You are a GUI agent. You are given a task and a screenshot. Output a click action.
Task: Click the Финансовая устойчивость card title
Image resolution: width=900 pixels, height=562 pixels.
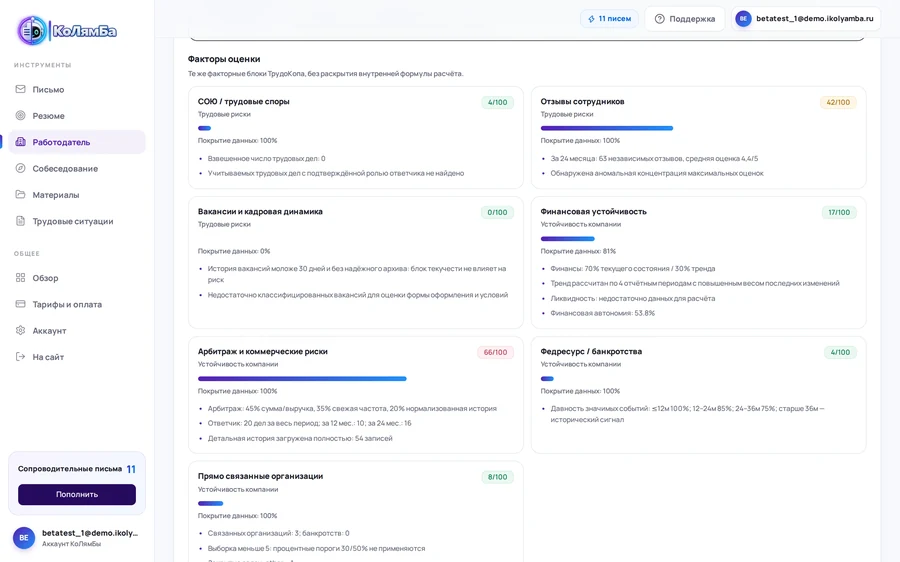click(x=593, y=212)
